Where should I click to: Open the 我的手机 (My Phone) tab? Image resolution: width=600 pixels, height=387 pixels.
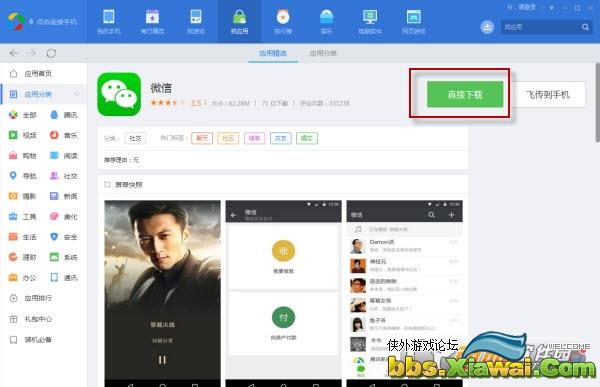pos(109,22)
